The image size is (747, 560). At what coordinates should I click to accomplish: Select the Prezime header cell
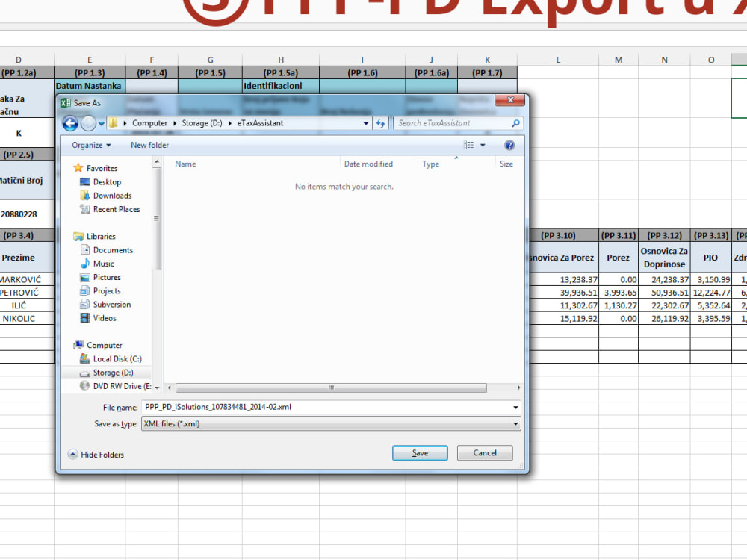[27, 258]
